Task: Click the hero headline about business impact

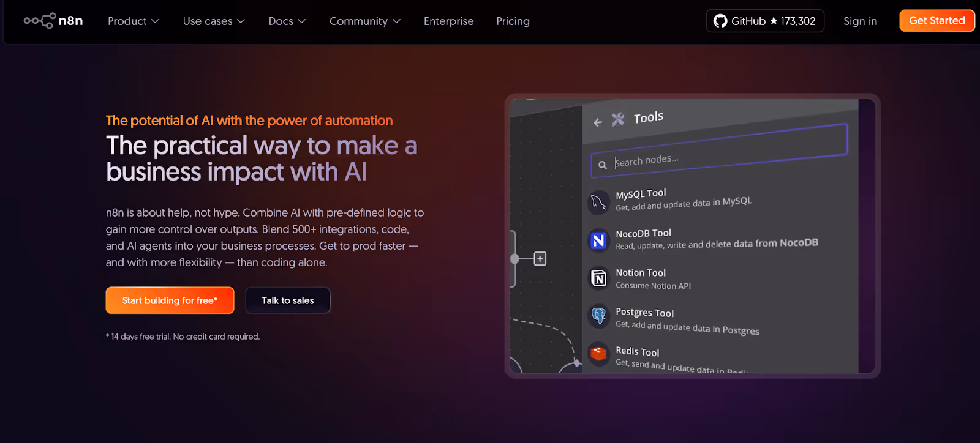Action: click(x=262, y=159)
